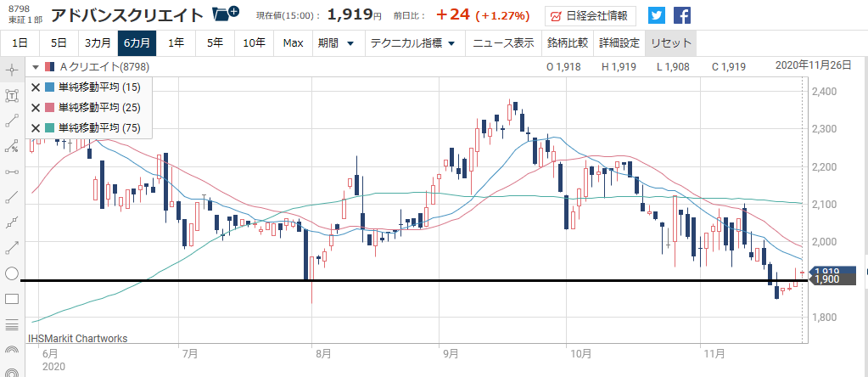
Task: Share chart on Facebook
Action: tap(682, 15)
